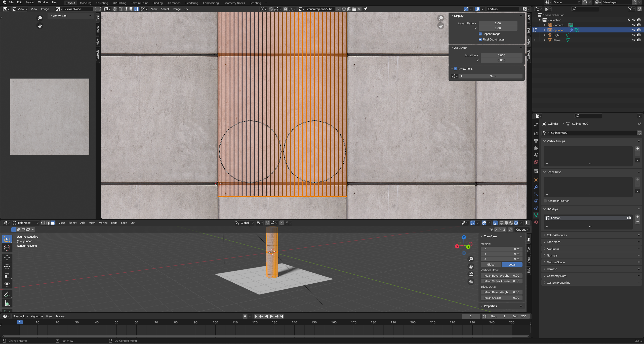
Task: Select the Scale tool in 3D viewport
Action: tap(7, 275)
